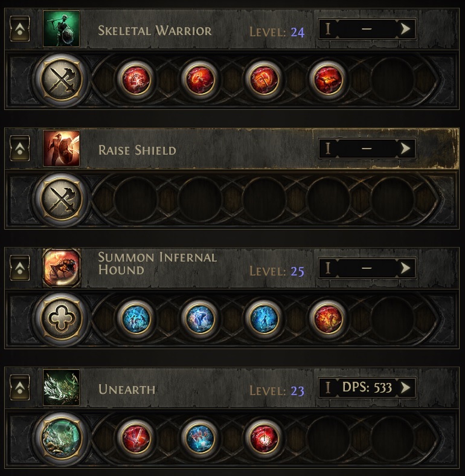Collapse the Skeletal Warrior skill panel

19,29
